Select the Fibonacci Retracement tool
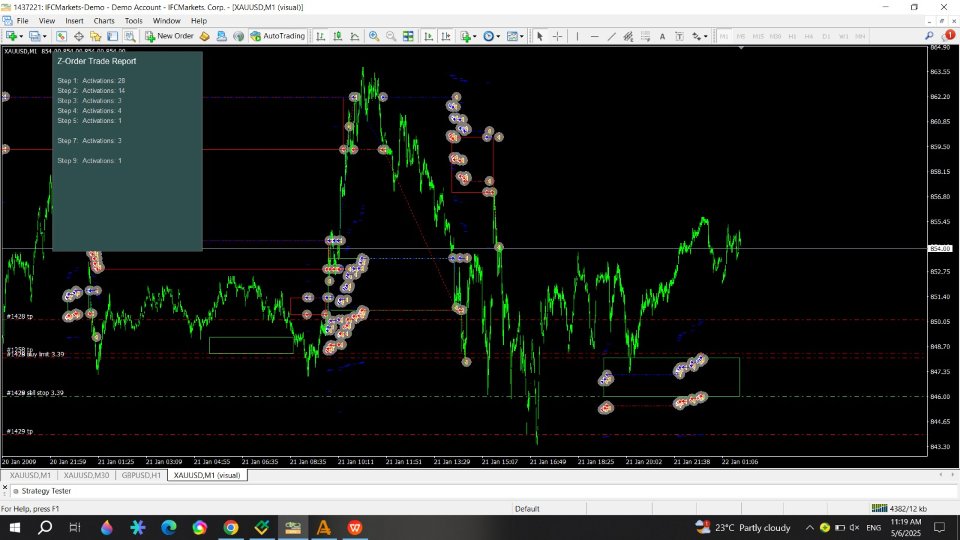Screen dimensions: 960x540 coord(645,36)
